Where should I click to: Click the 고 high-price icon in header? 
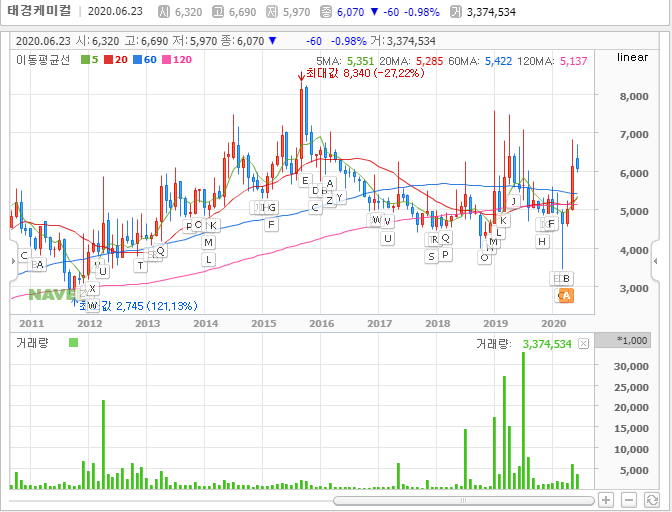pos(218,12)
